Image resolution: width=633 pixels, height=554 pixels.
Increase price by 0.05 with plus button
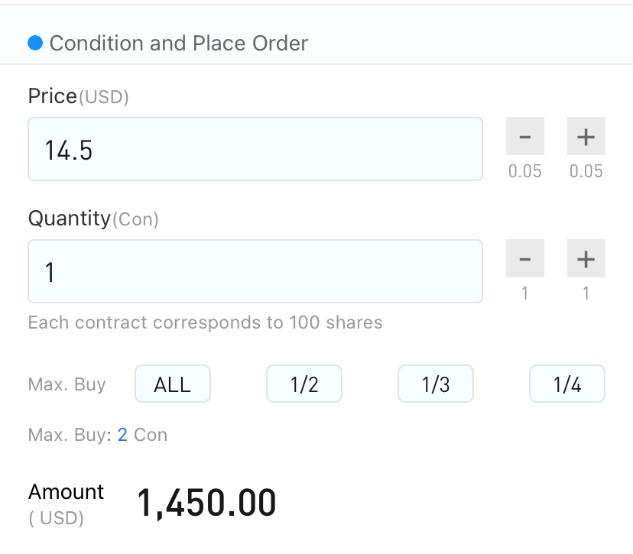coord(586,136)
